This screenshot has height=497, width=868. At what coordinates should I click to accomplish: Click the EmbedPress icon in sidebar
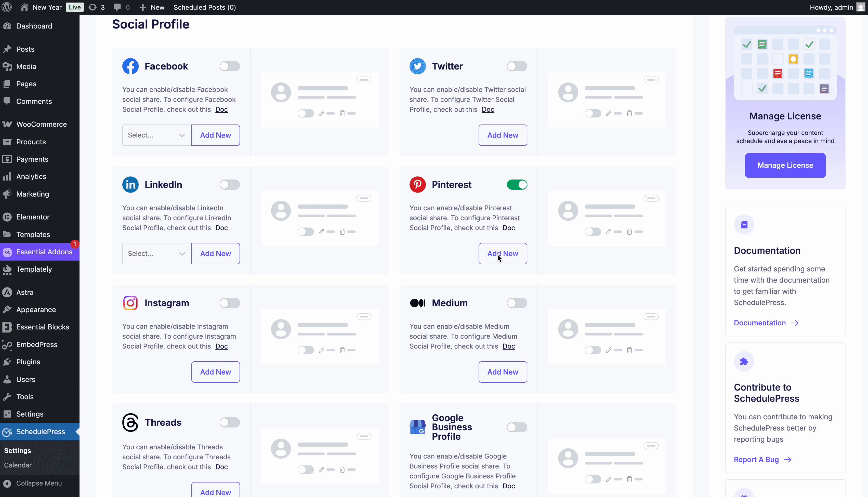7,345
